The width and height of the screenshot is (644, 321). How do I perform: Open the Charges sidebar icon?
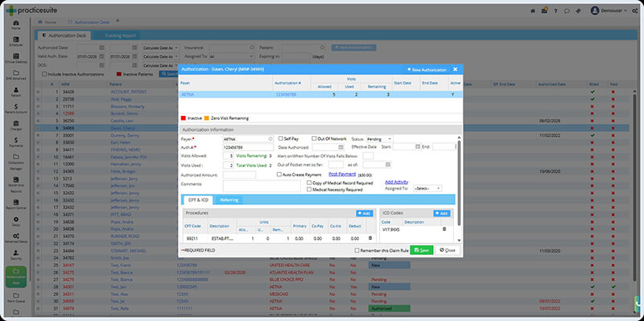click(x=15, y=126)
